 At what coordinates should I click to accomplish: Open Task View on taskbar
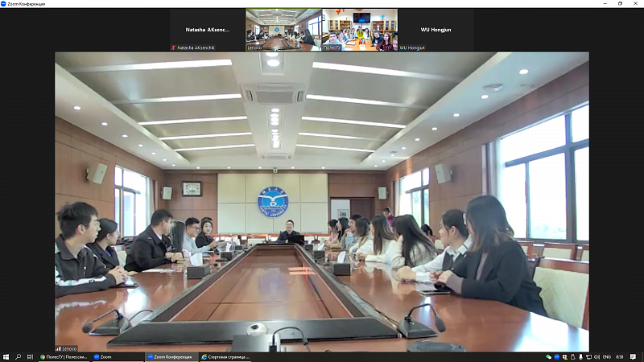coord(30,356)
